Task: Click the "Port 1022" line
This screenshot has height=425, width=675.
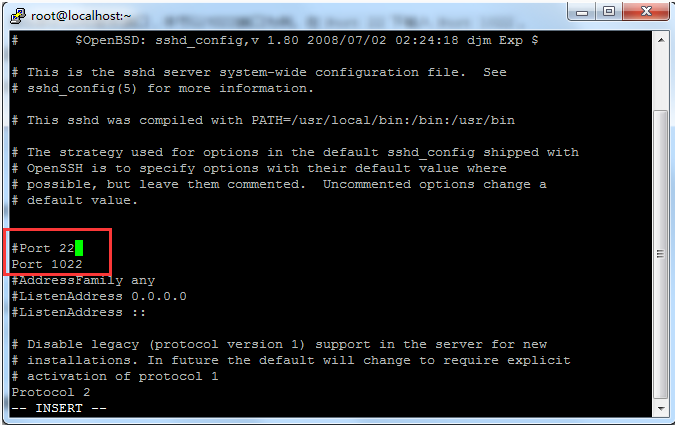Action: (47, 264)
